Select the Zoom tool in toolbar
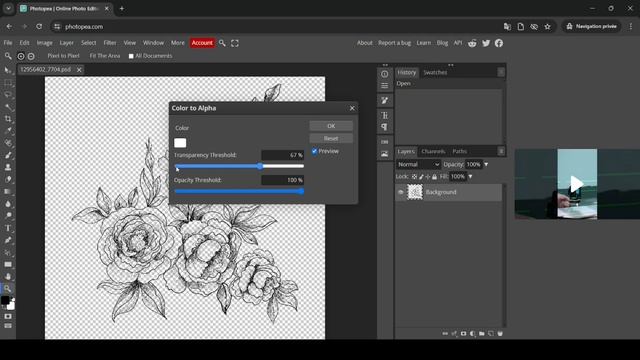 click(x=8, y=288)
